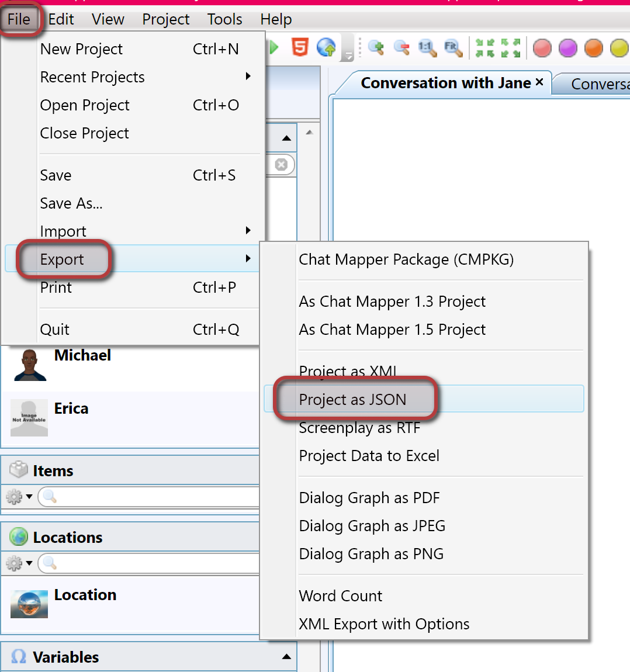The width and height of the screenshot is (630, 672).
Task: Click the Location thumbnail image
Action: pyautogui.click(x=29, y=604)
